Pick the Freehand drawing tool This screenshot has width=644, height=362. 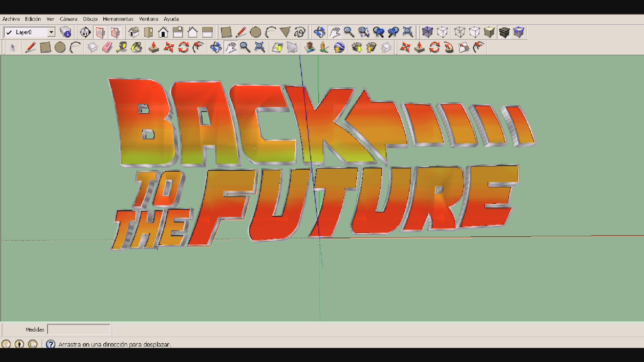pos(300,32)
